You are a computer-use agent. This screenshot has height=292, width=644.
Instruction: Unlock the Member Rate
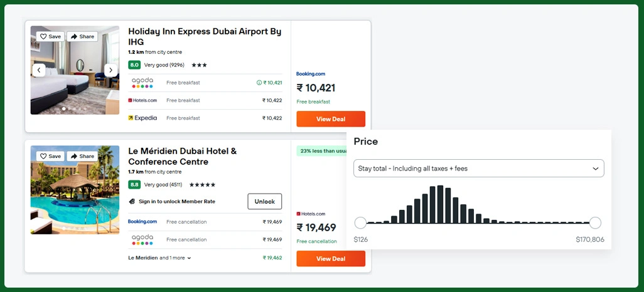click(x=264, y=201)
